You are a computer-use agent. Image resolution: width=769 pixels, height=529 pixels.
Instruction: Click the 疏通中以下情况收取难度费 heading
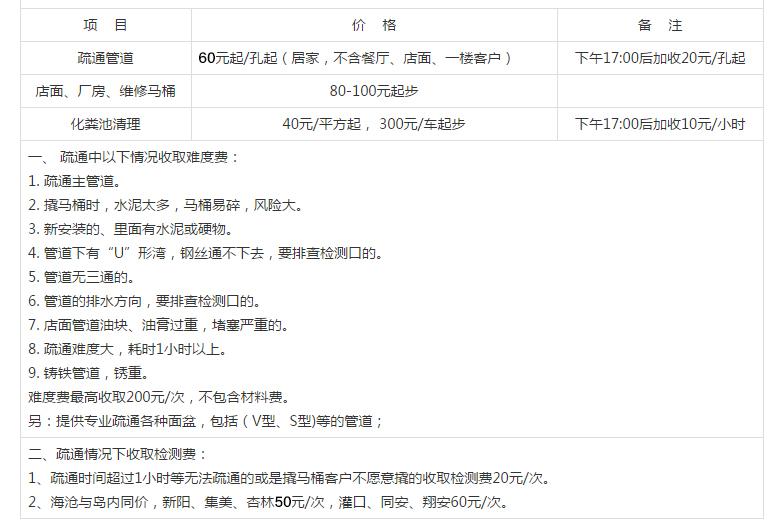(134, 157)
